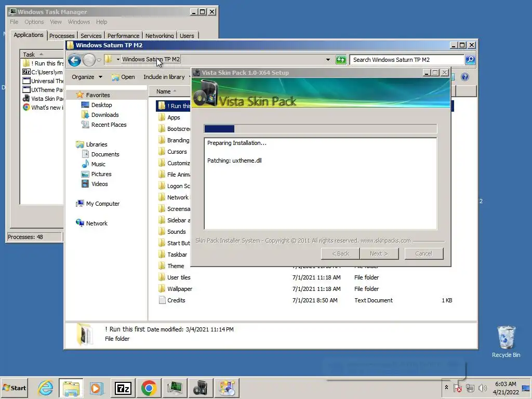Switch to Processes tab in Task Manager

click(62, 36)
